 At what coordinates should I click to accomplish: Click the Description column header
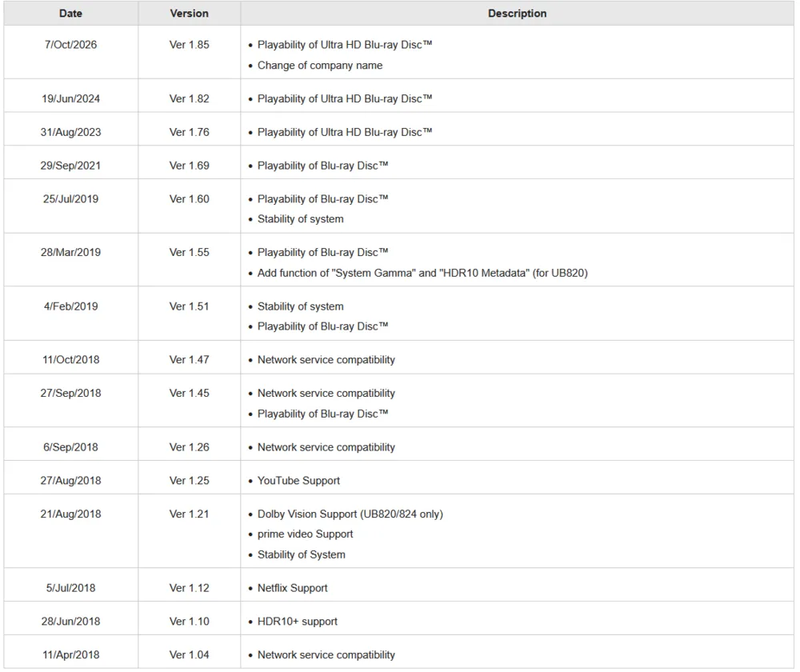click(x=517, y=14)
